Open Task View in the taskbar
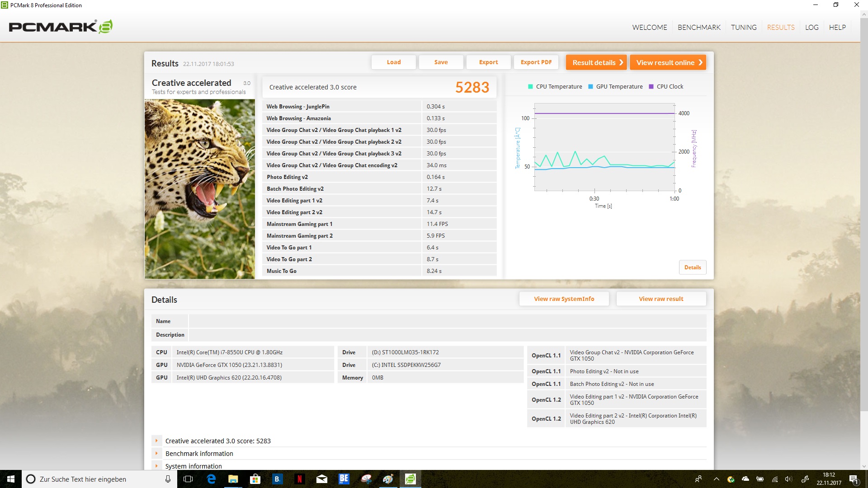 pos(188,479)
